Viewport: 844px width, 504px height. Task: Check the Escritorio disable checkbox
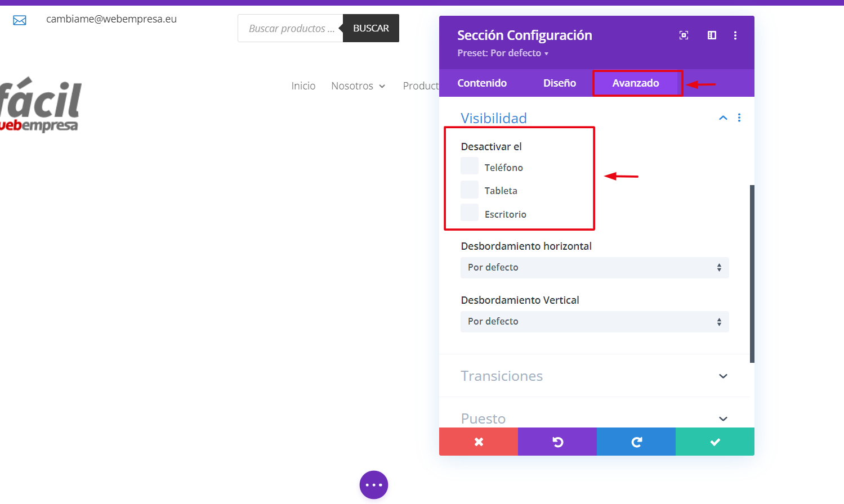coord(470,213)
